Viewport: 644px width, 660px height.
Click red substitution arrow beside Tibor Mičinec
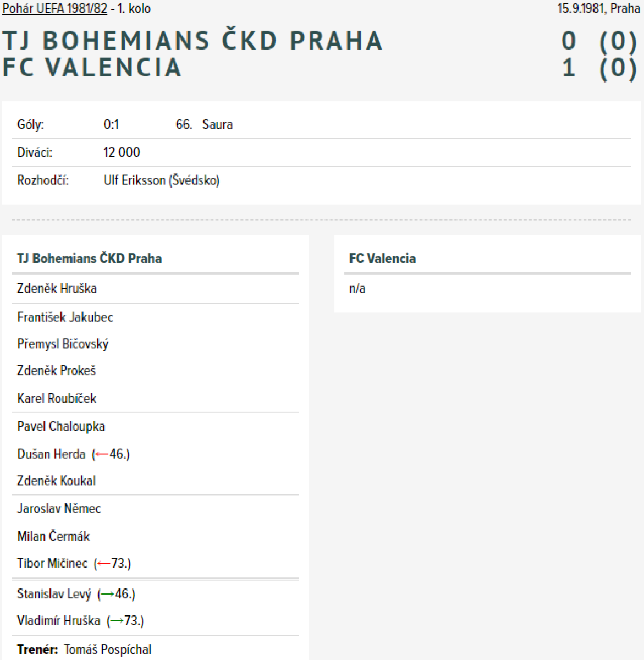[103, 564]
